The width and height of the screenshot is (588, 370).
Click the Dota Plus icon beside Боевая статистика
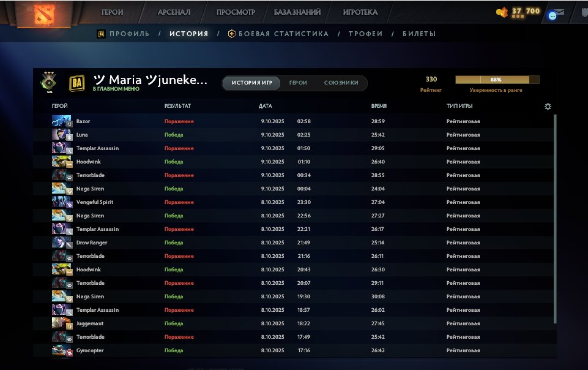231,34
